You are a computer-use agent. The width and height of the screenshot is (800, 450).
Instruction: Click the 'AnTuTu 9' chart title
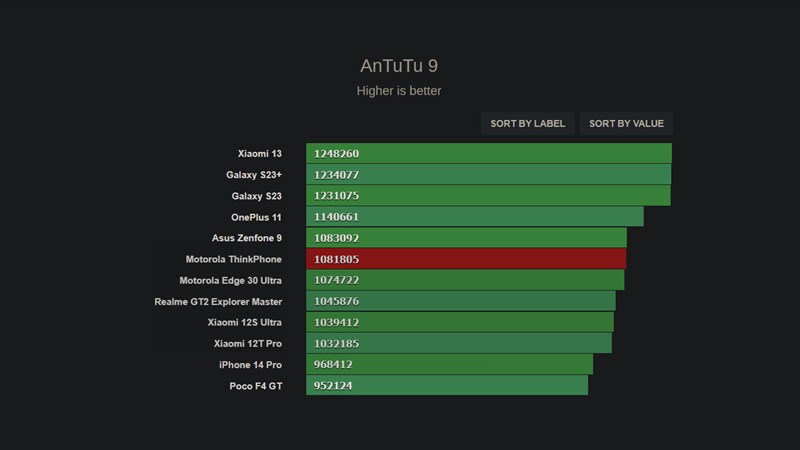(399, 66)
